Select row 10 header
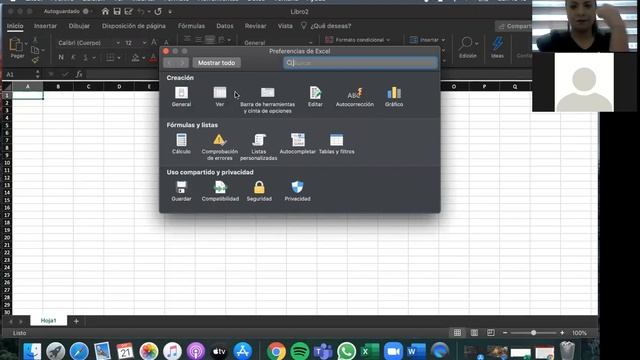The image size is (640, 360). 7,162
